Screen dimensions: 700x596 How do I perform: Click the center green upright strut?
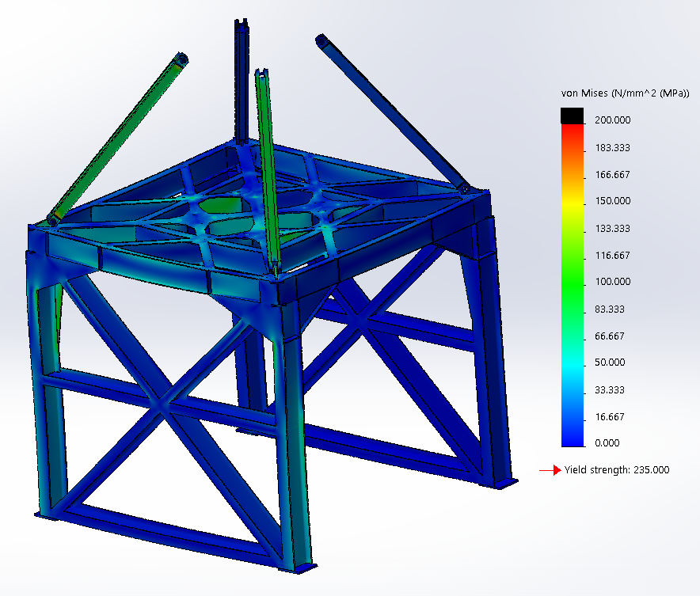coord(267,166)
